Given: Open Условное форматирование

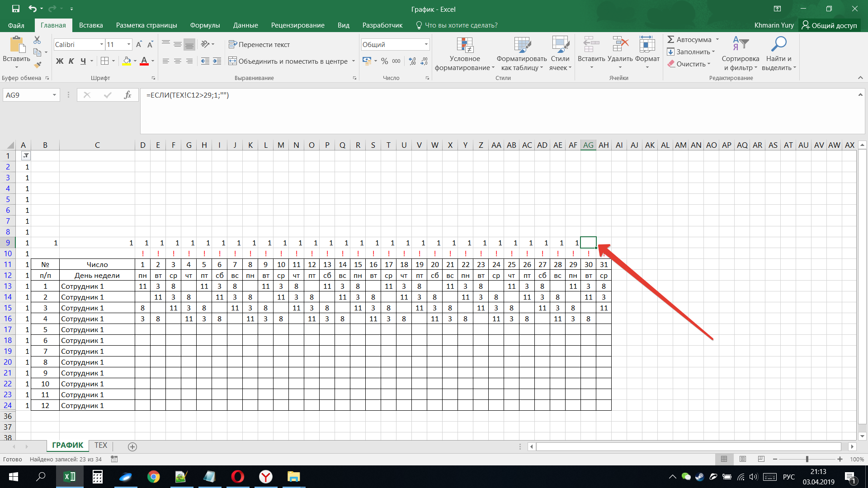Looking at the screenshot, I should (465, 54).
